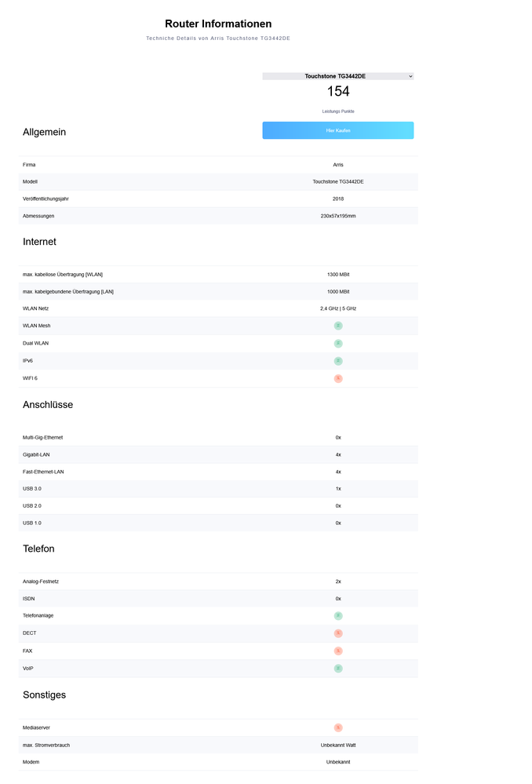Screen dimensions: 532x784
Task: Click the green WLAN Mesh status icon
Action: point(338,326)
